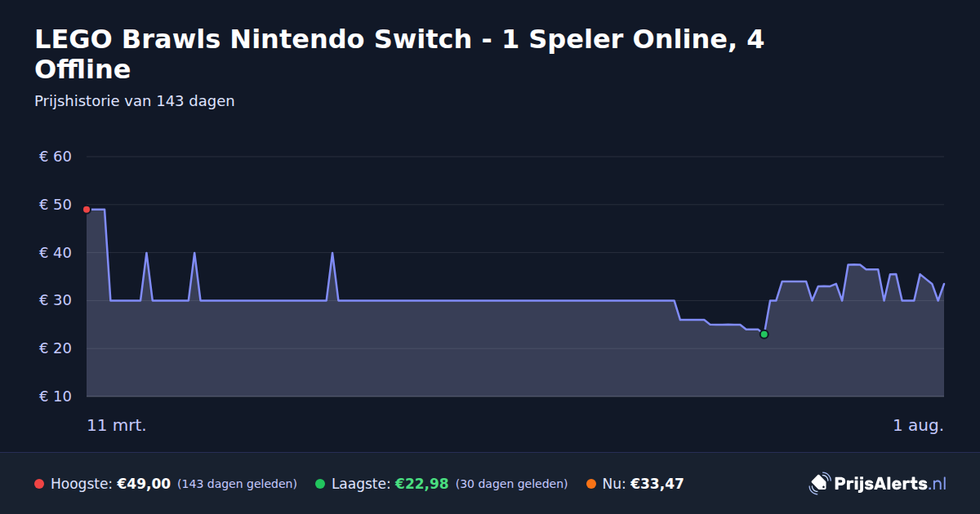Click the red highest-price dot on chart

tap(87, 210)
